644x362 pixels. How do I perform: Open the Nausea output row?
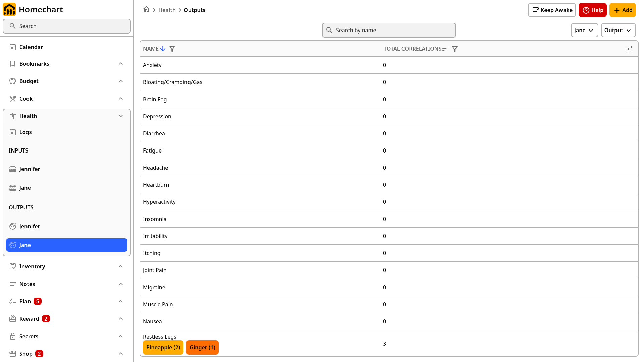click(389, 321)
